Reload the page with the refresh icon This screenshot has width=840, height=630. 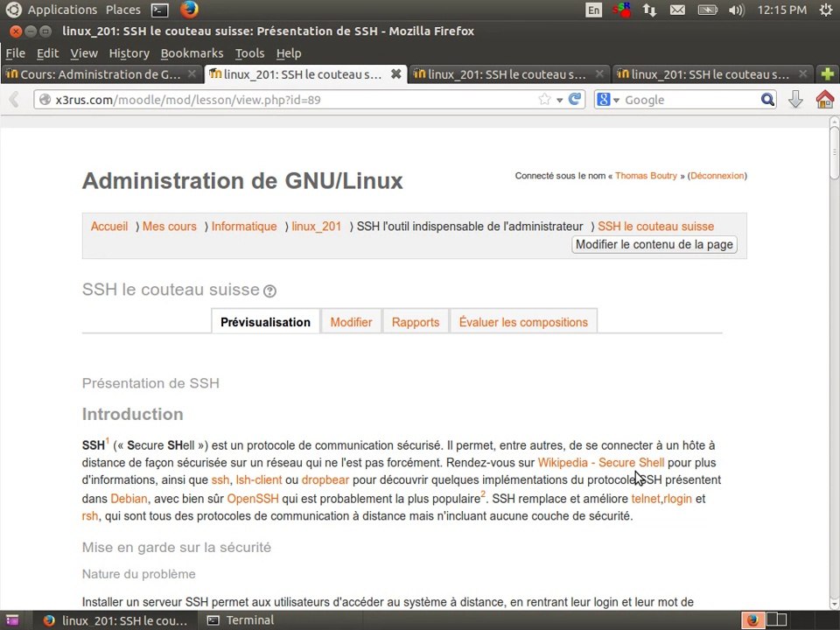tap(575, 100)
